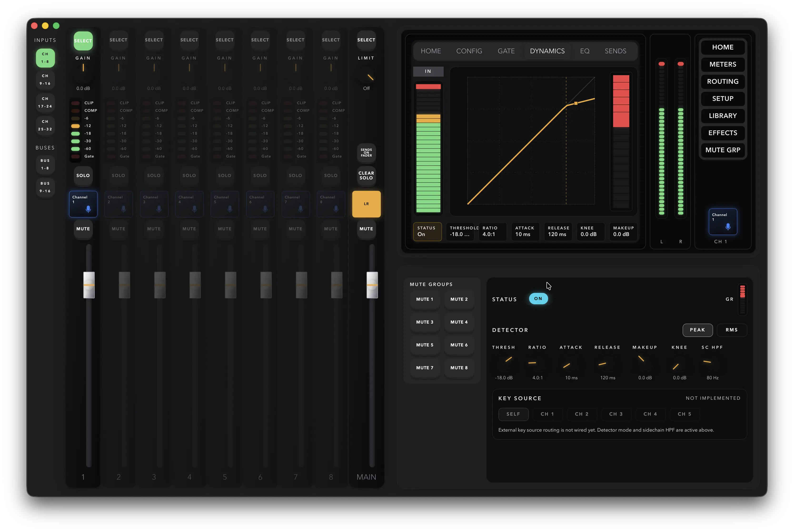Select the SELF key source

click(x=513, y=414)
